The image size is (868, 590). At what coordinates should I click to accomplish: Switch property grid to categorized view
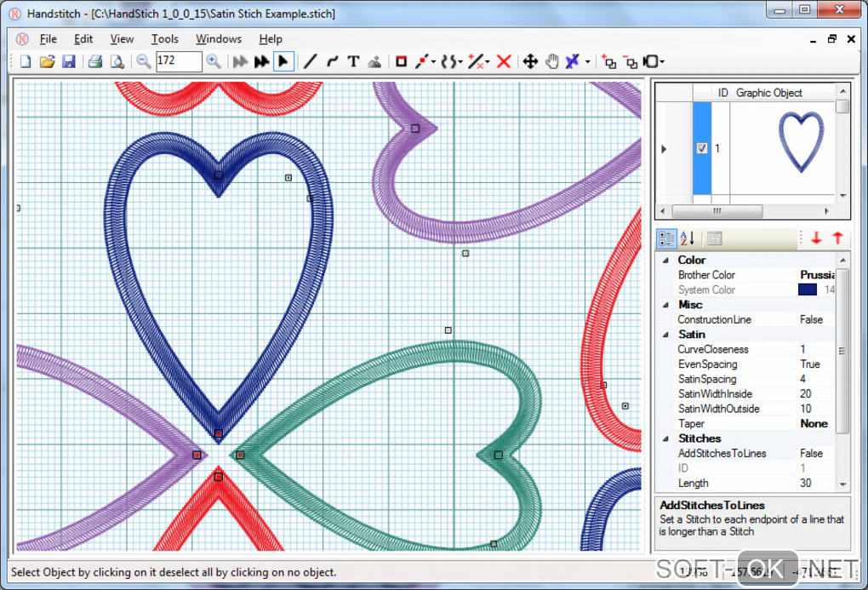[x=667, y=238]
